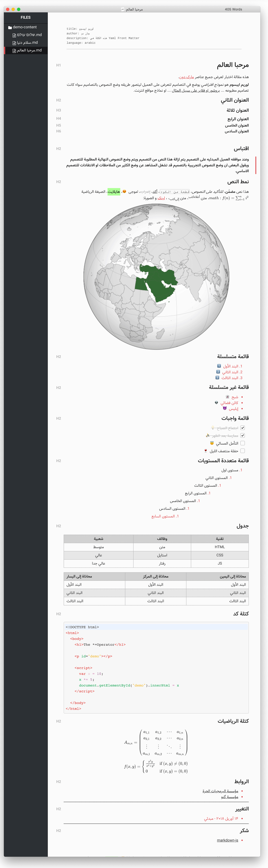Click the محاذاة إلى المركز column header
This screenshot has width=268, height=868.
coord(156,577)
